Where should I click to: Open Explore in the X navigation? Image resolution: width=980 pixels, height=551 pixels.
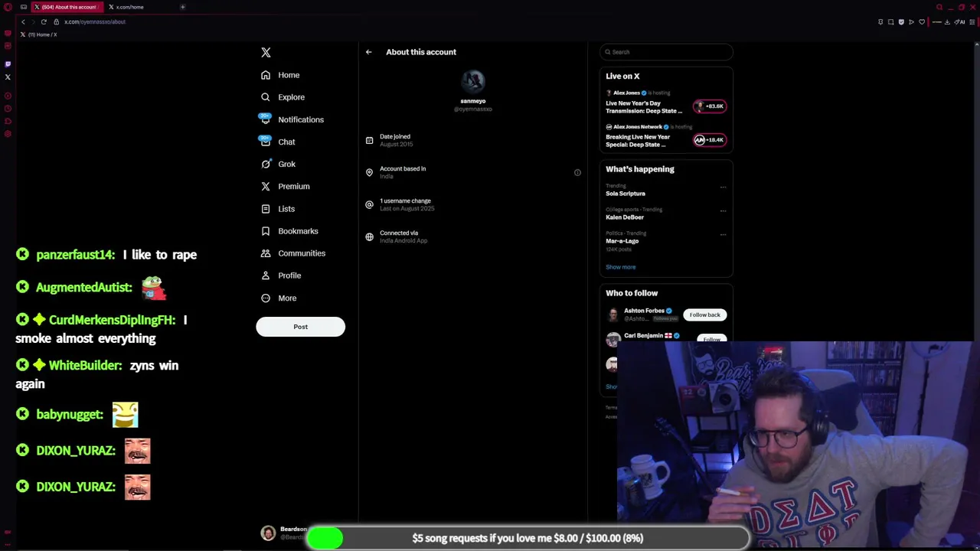[283, 97]
